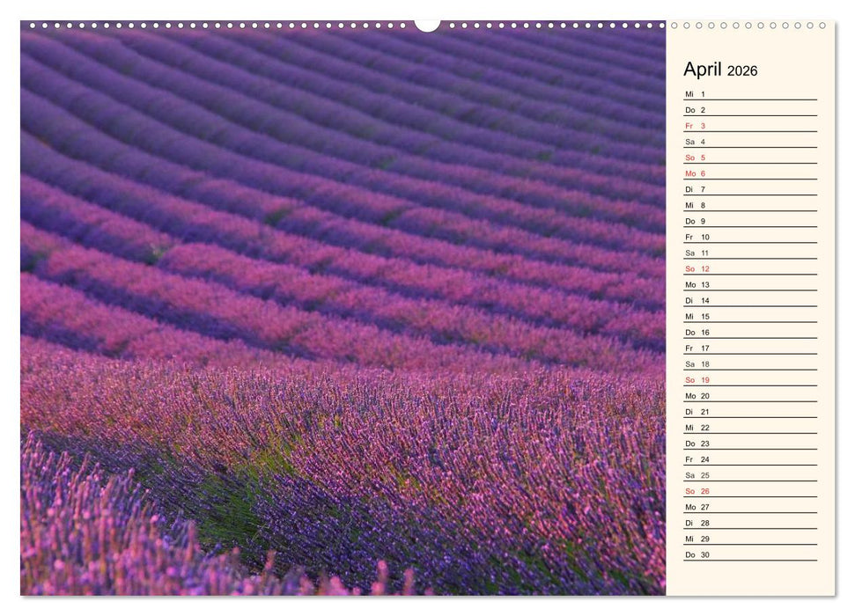855x616 pixels.
Task: Click the red Sunday entry So 5
Action: [x=692, y=158]
